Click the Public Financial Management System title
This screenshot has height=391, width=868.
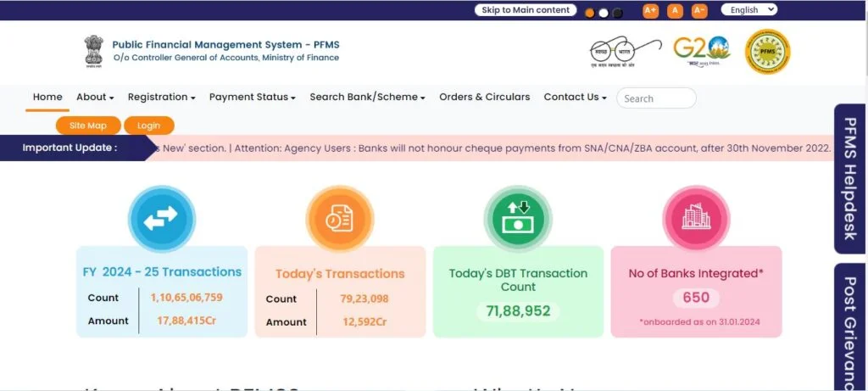[x=225, y=45]
